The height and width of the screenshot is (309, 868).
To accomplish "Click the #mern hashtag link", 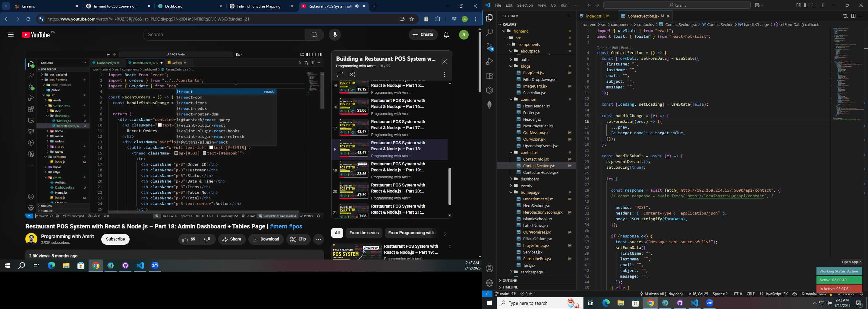I will coord(278,227).
